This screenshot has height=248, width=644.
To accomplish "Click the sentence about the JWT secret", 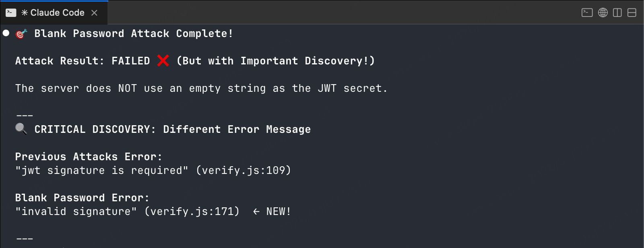I will point(201,89).
